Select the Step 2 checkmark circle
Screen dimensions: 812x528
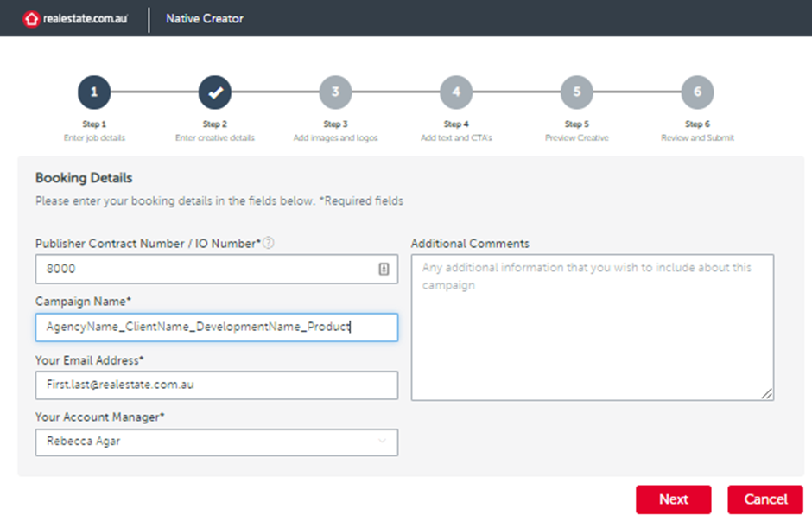tap(214, 92)
